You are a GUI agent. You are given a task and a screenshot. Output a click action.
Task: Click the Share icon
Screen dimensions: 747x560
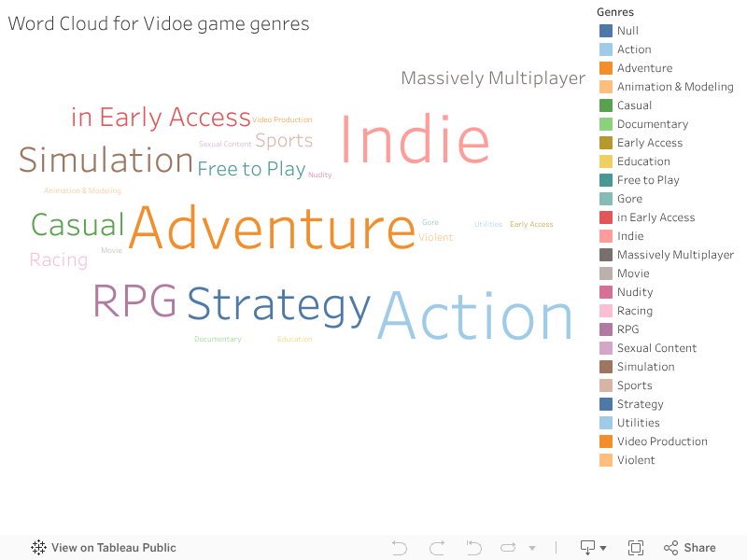coord(670,548)
